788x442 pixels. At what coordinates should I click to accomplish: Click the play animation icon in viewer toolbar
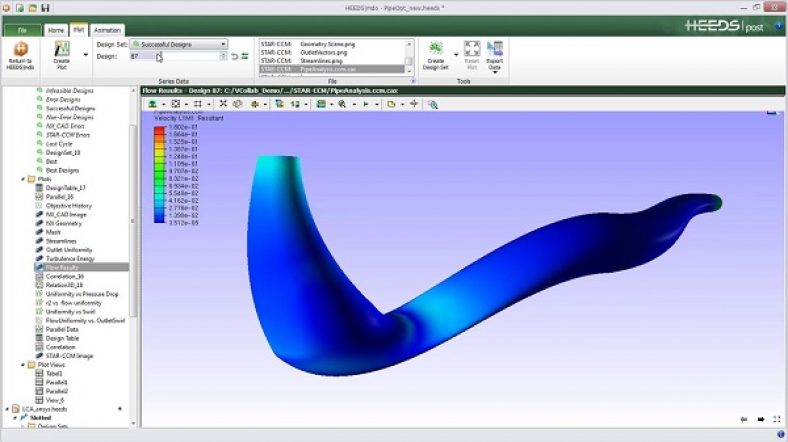[x=366, y=104]
